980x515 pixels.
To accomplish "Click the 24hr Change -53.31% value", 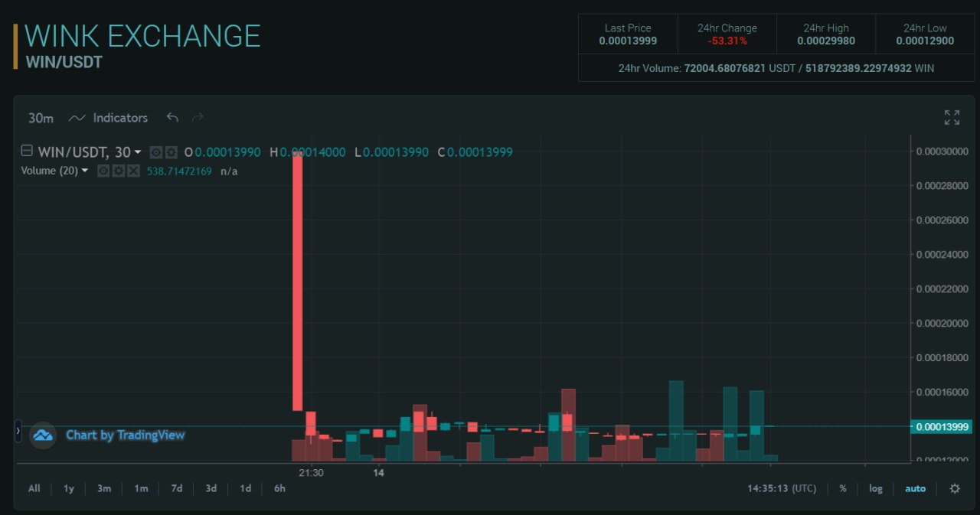I will (x=727, y=41).
